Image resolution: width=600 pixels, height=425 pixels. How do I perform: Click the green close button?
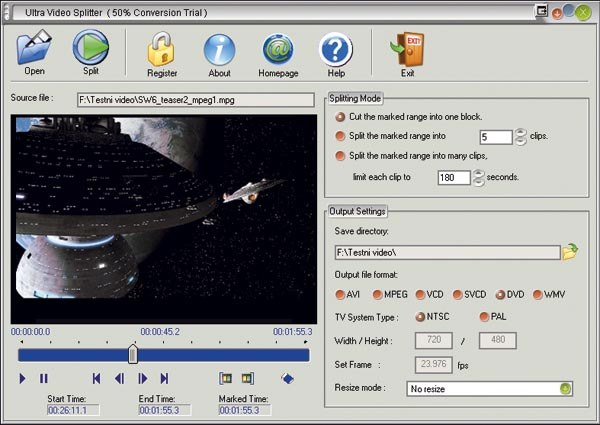583,13
